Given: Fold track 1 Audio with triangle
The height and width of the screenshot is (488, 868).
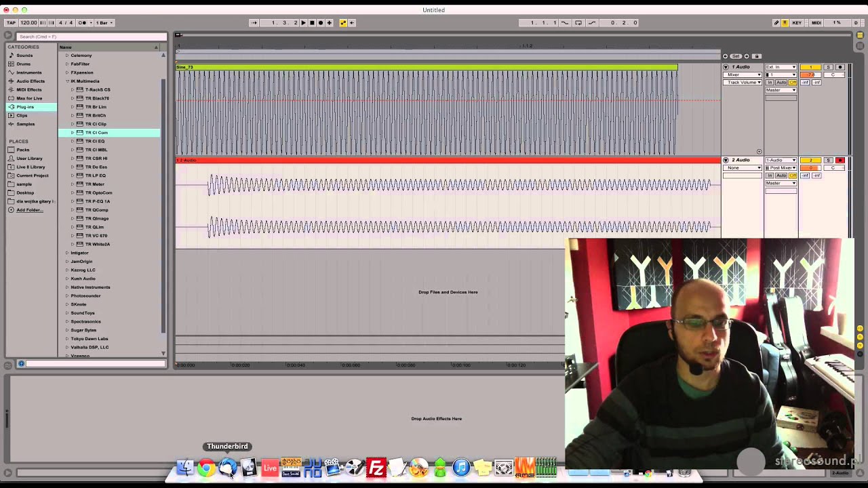Looking at the screenshot, I should [726, 67].
